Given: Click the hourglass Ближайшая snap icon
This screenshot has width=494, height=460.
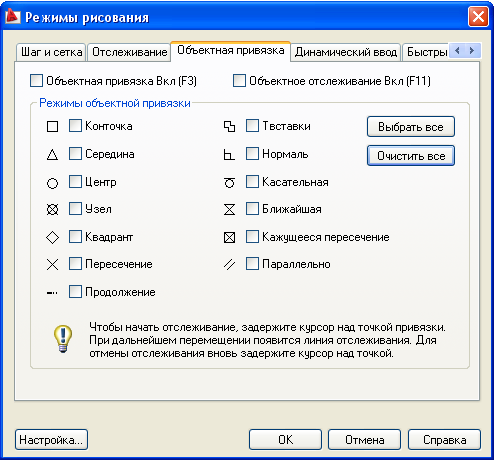Looking at the screenshot, I should point(229,210).
